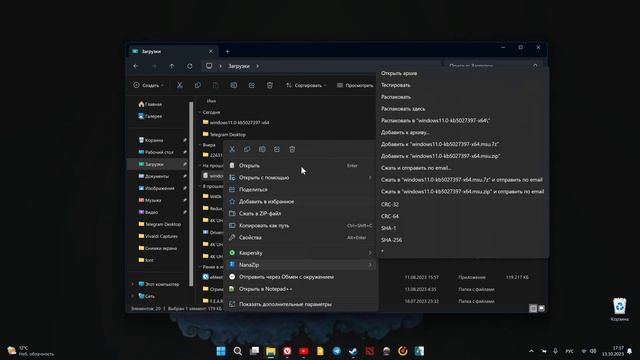Open the Просмотреть view menu
Screen dimensions: 640x360
(x=355, y=85)
